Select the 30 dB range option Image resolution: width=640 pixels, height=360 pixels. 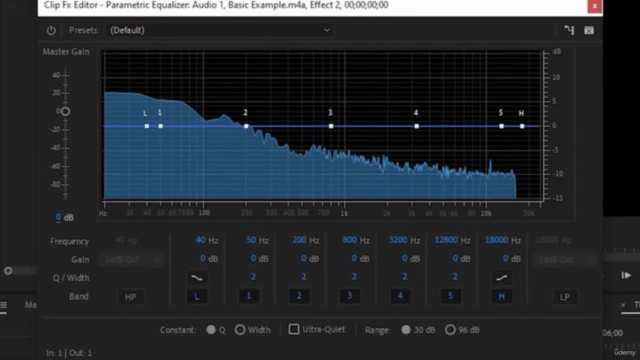(406, 330)
